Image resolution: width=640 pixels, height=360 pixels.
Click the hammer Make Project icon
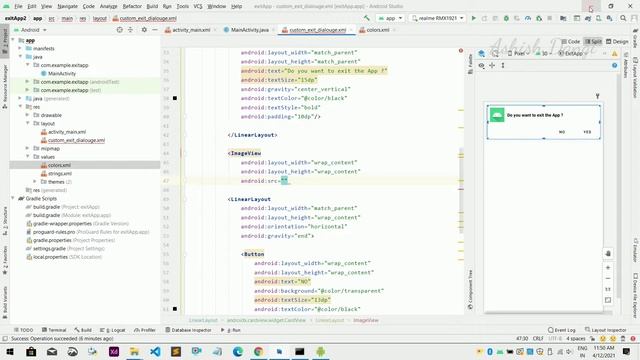click(367, 18)
